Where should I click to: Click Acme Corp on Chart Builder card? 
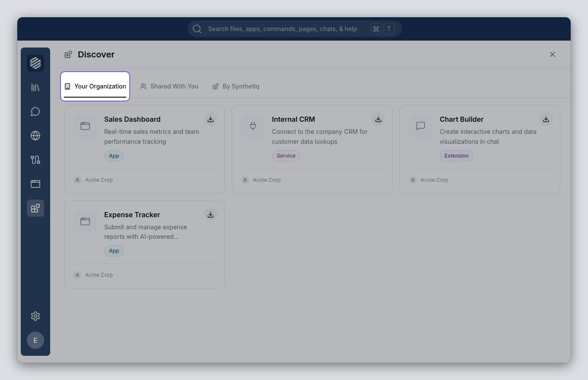pyautogui.click(x=435, y=180)
